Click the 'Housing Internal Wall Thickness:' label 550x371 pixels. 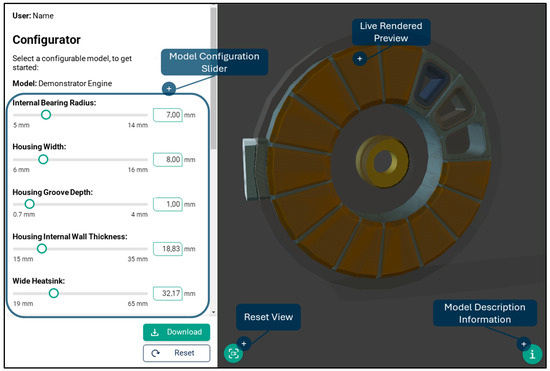click(x=70, y=237)
